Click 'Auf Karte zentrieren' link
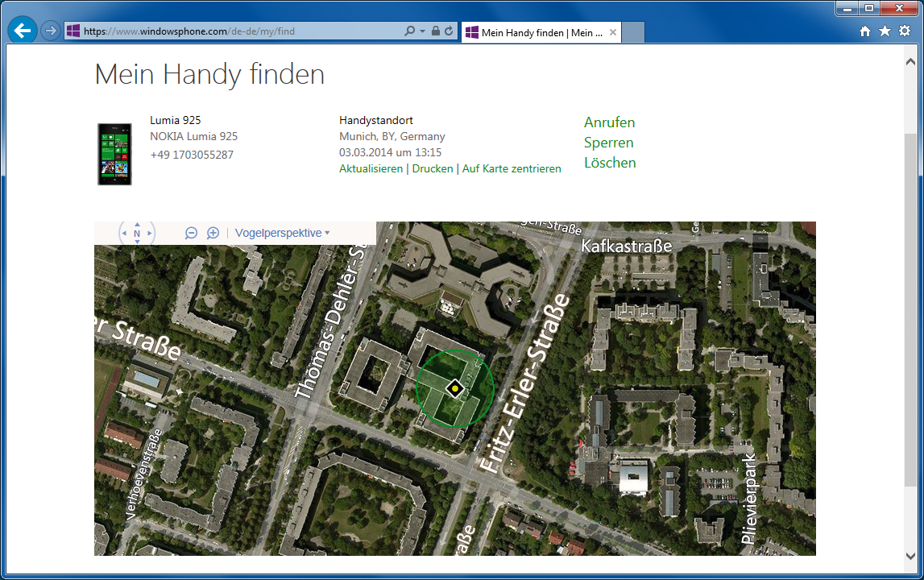The width and height of the screenshot is (924, 580). pos(512,168)
